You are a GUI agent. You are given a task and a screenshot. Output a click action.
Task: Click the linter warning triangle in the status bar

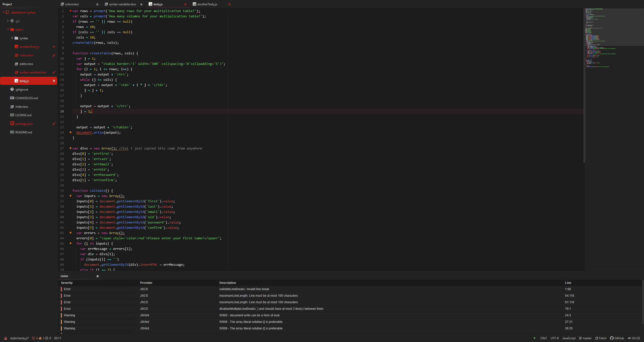coord(40,338)
